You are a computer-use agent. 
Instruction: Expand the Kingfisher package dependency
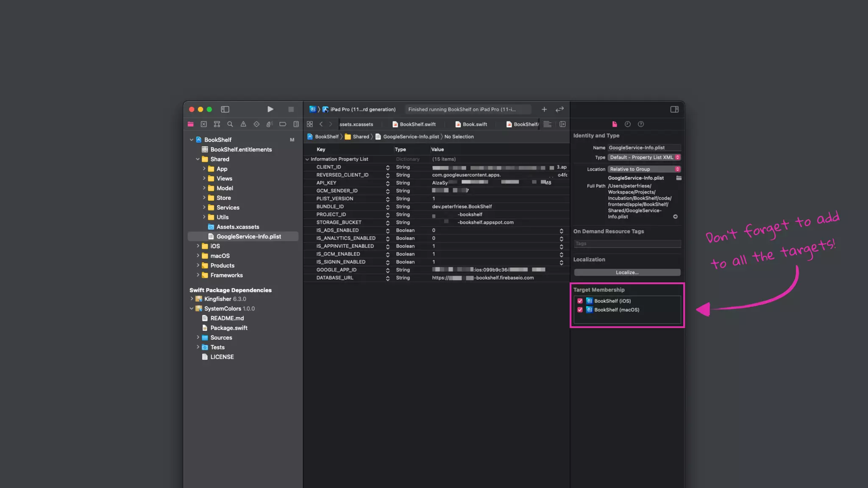(192, 299)
